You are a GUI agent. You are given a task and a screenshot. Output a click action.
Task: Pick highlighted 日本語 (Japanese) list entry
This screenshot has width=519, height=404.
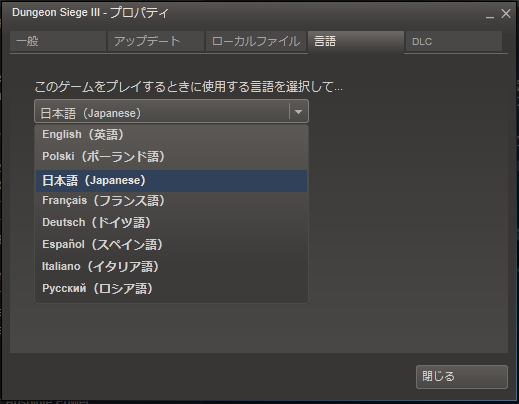(171, 181)
